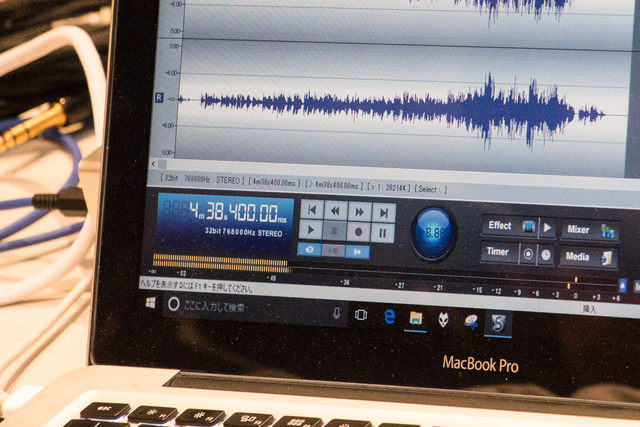640x427 pixels.
Task: Open the Effect panel
Action: click(x=510, y=226)
